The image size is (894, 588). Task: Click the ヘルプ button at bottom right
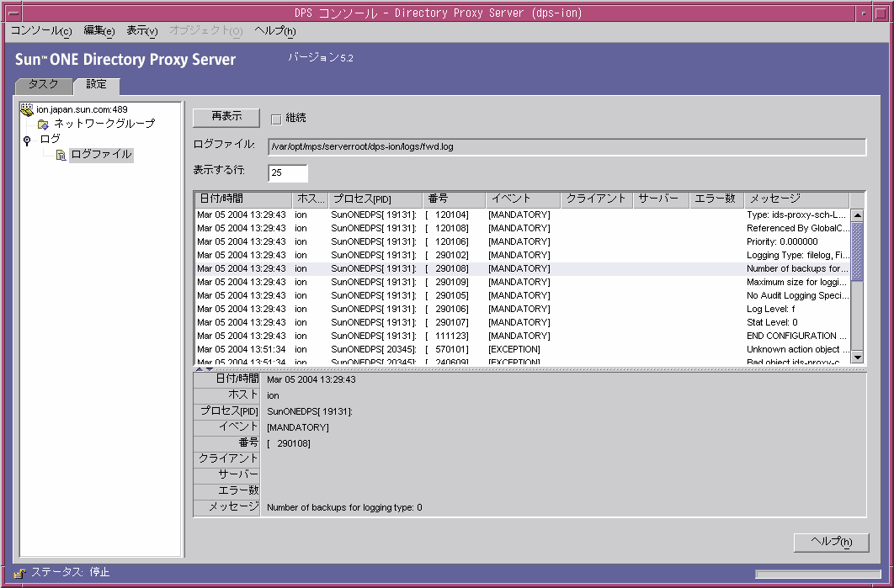[x=831, y=543]
